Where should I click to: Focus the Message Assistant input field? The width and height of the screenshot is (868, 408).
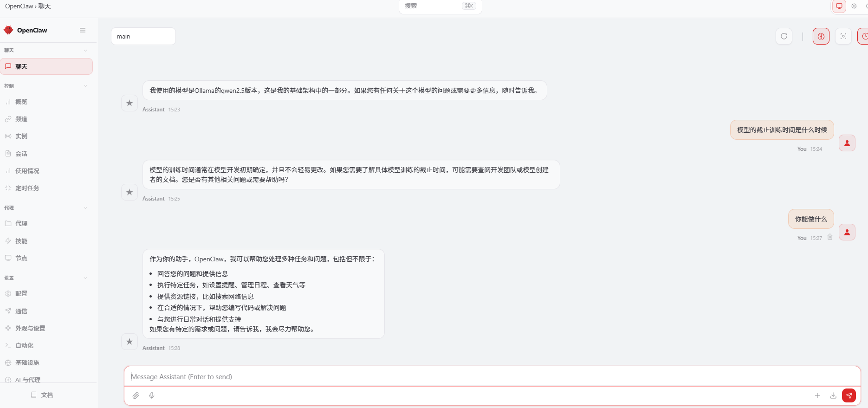coord(492,376)
